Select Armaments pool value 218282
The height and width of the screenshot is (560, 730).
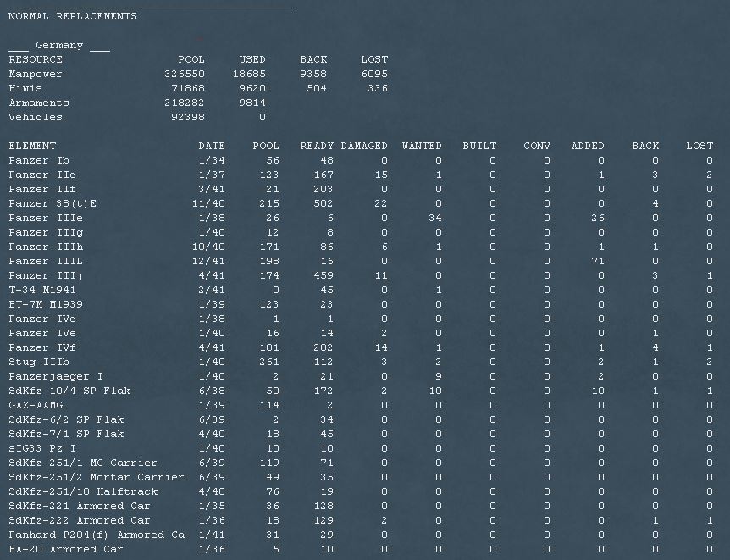(x=185, y=103)
